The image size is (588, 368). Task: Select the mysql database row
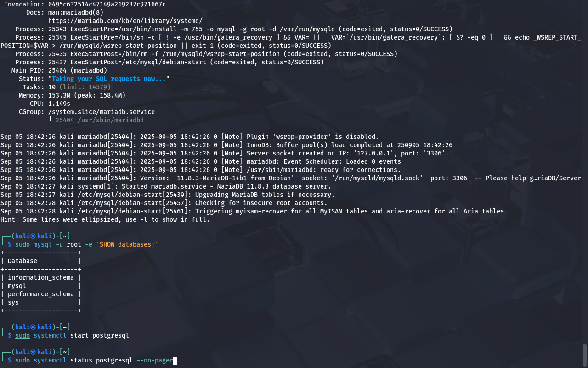point(41,286)
